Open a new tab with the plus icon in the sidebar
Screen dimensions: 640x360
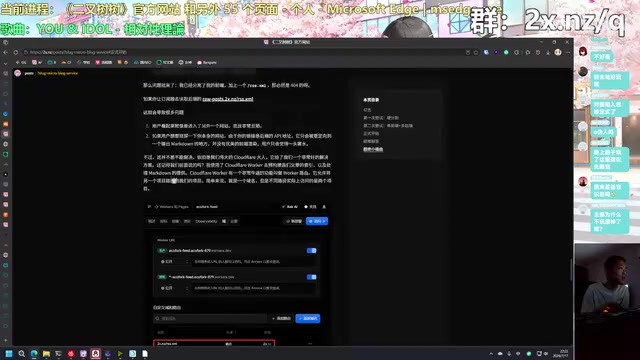(x=5, y=340)
